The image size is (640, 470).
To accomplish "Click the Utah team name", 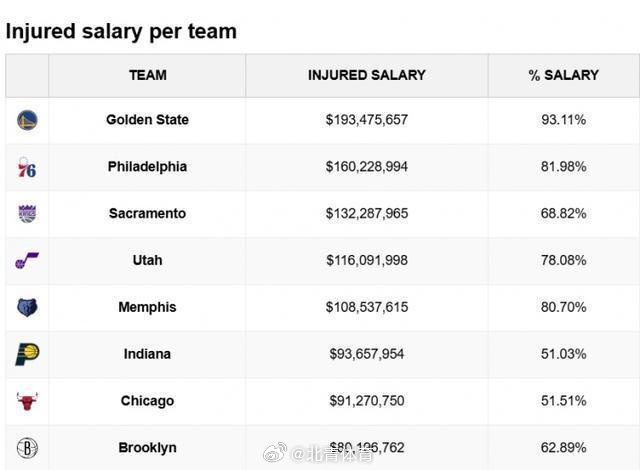I will (147, 261).
